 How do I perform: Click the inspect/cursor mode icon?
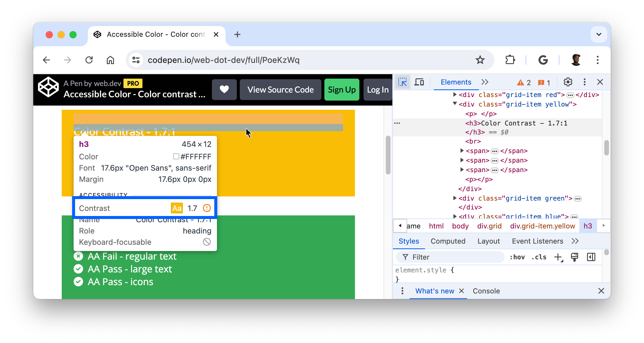tap(402, 82)
